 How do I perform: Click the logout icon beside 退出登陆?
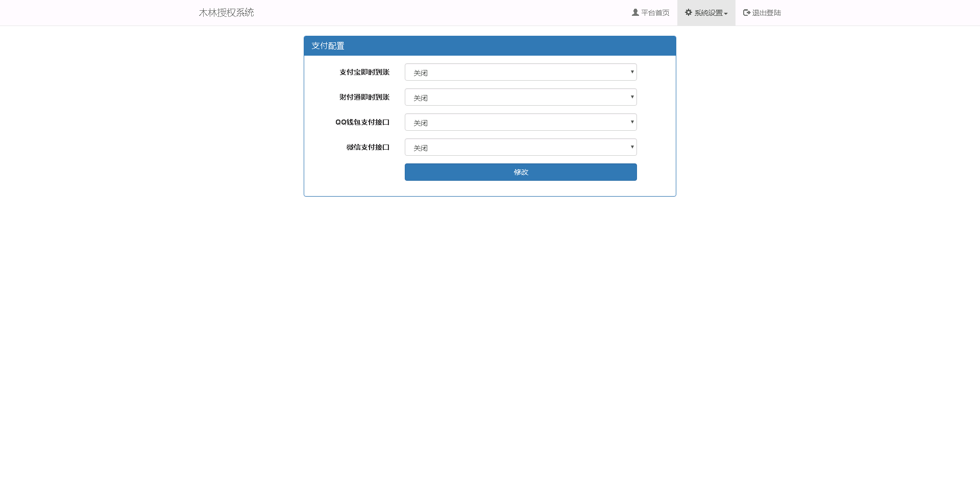[x=747, y=12]
